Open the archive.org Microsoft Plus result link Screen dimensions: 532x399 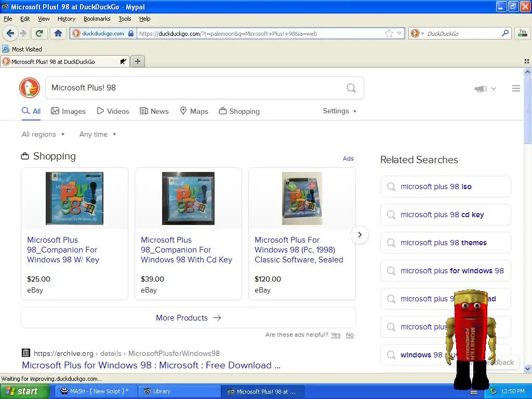click(x=151, y=365)
